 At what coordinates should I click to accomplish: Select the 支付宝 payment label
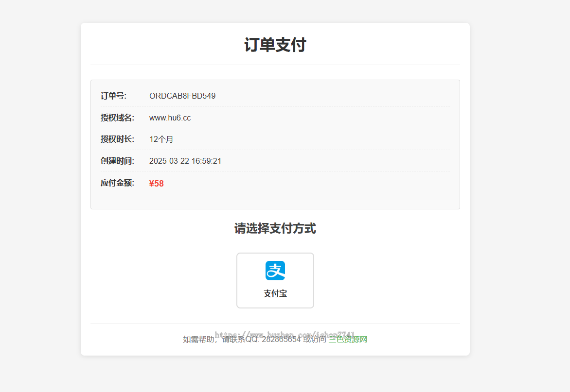(x=275, y=294)
